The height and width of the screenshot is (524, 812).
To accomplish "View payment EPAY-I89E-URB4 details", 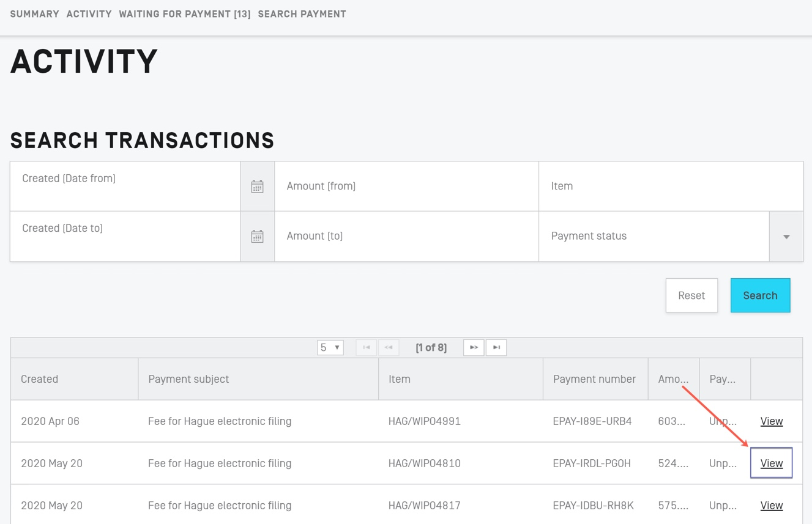I will coord(771,421).
